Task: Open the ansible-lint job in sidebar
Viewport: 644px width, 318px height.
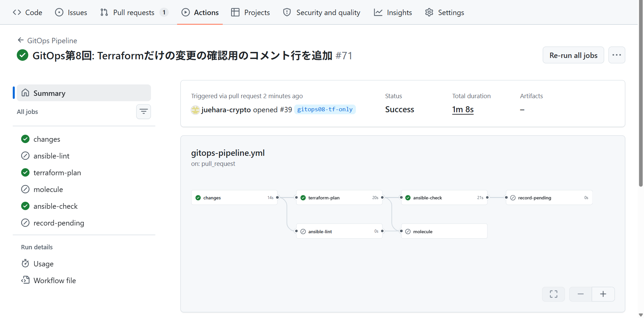Action: [x=84, y=156]
